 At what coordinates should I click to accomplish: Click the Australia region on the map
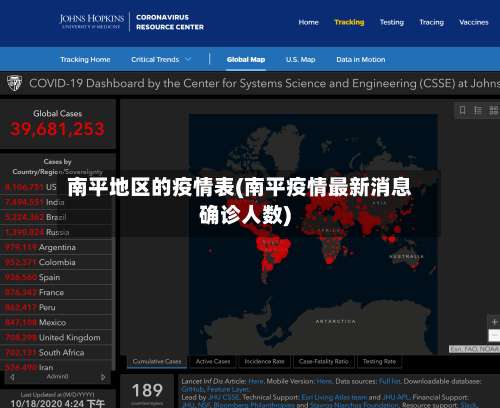(x=407, y=257)
